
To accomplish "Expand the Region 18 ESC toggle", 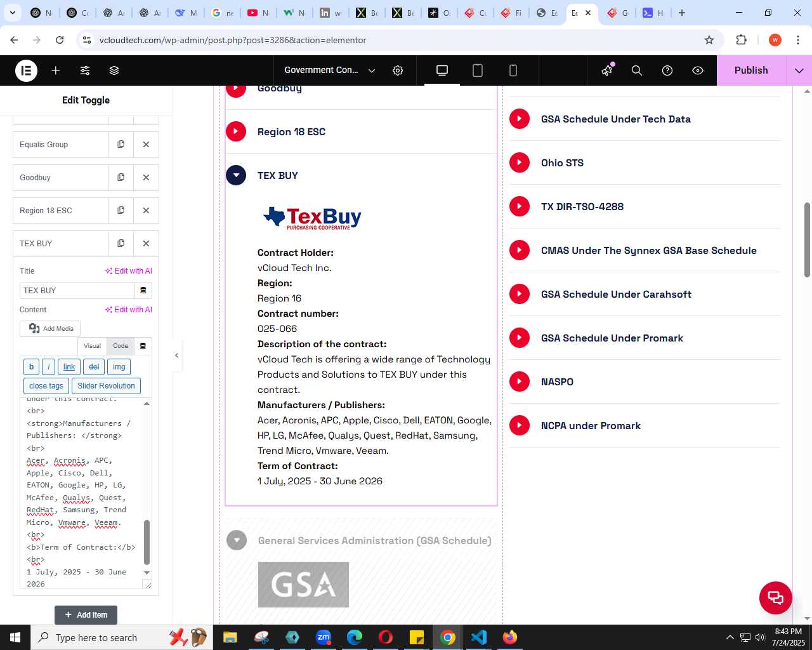I will [x=236, y=132].
